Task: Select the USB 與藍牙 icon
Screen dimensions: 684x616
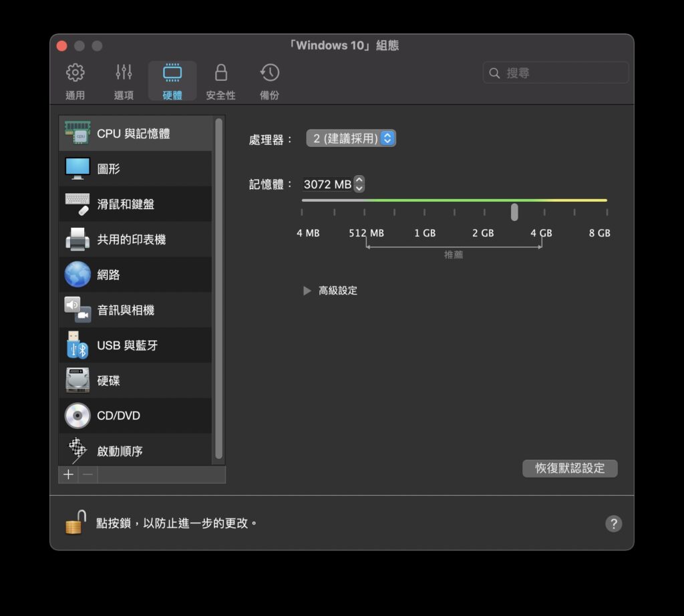Action: tap(77, 345)
